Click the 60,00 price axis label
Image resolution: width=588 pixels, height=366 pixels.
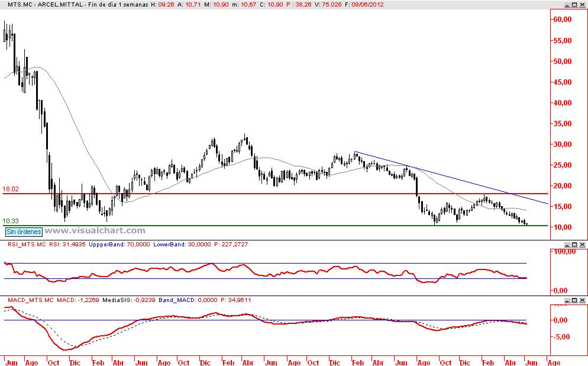point(563,20)
